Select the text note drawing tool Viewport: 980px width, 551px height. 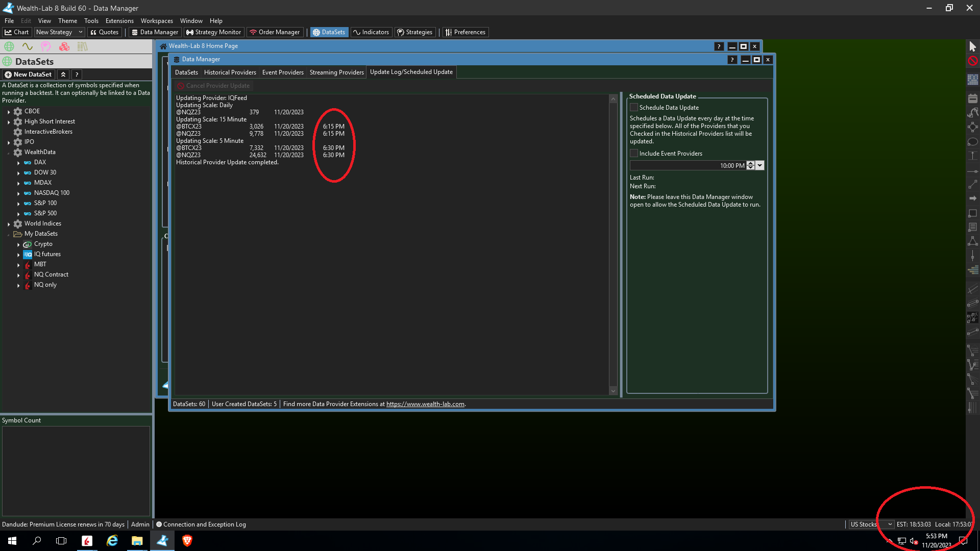click(x=973, y=227)
